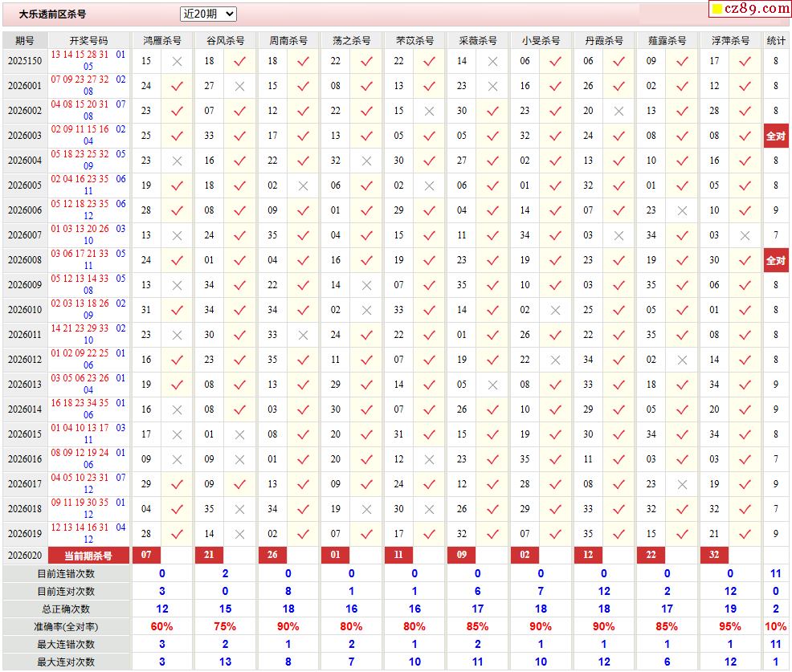Click the cross mark for 采薇 in row 2026001
The image size is (792, 672).
click(x=492, y=86)
